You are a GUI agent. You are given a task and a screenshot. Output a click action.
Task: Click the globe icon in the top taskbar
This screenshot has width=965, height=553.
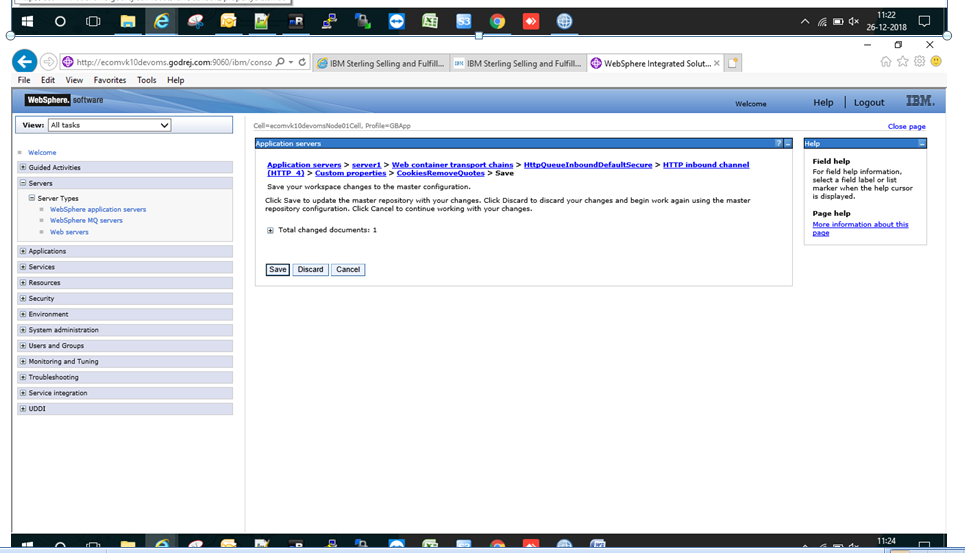[564, 22]
